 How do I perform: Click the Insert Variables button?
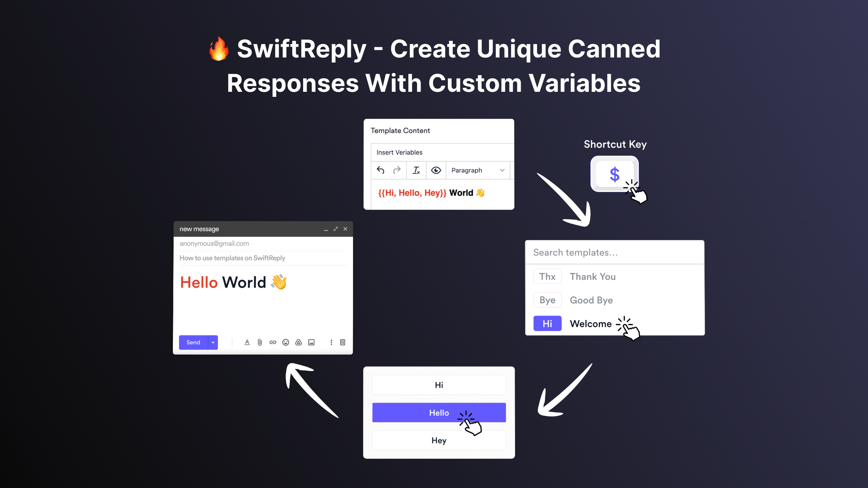pos(399,152)
